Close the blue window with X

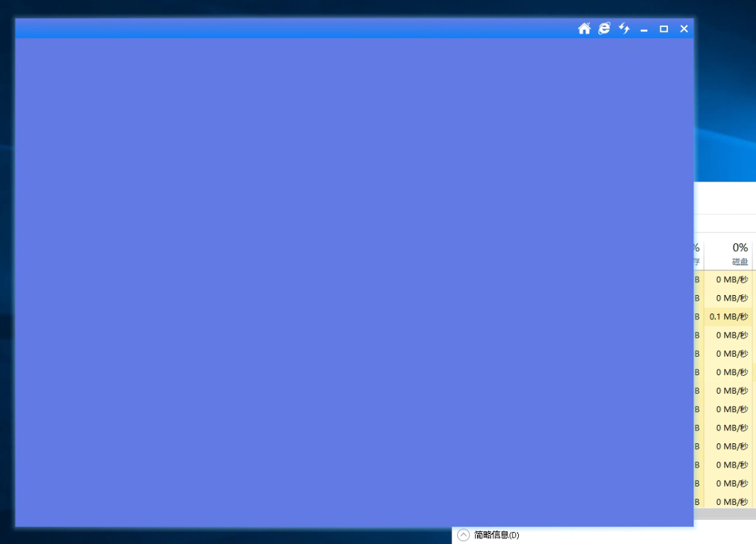coord(684,29)
